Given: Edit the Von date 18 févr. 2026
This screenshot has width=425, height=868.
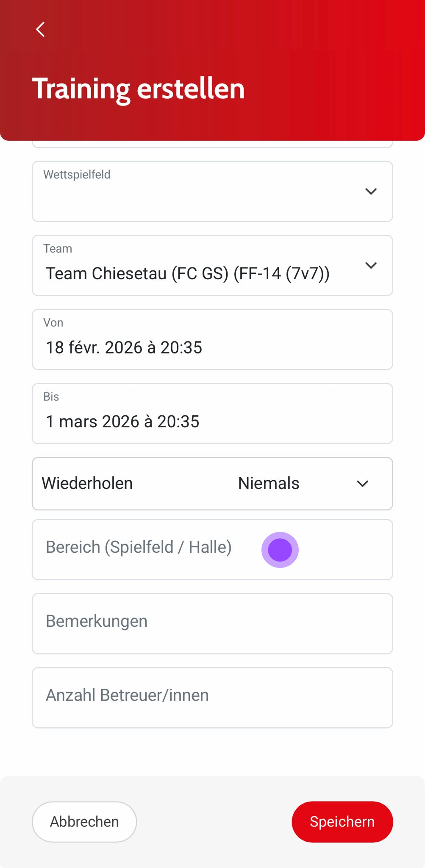Looking at the screenshot, I should (x=124, y=348).
